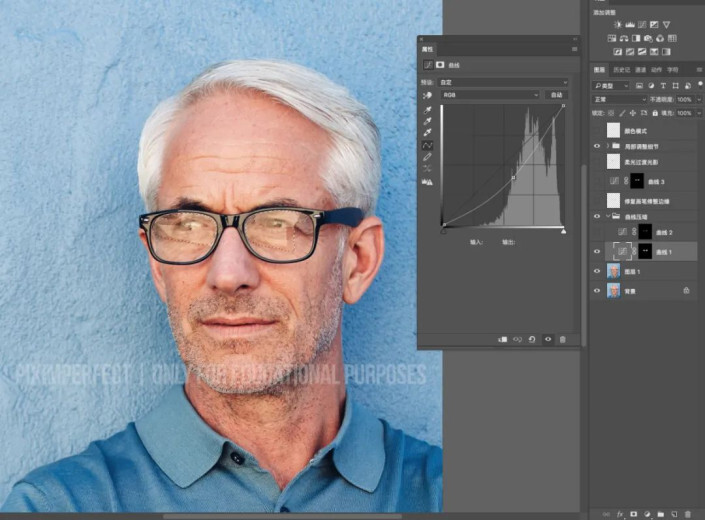Hide the 图层 1 layer visibility
Viewport: 705px width, 520px height.
[x=597, y=271]
